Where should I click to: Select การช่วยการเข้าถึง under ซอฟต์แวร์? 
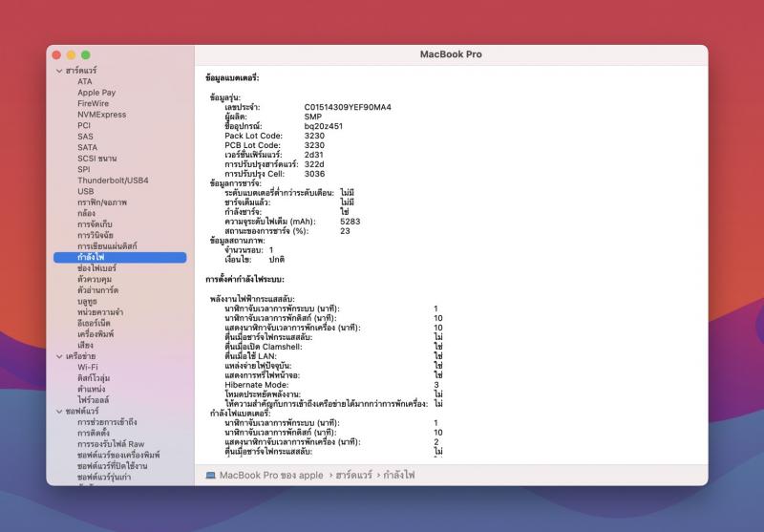[x=107, y=422]
